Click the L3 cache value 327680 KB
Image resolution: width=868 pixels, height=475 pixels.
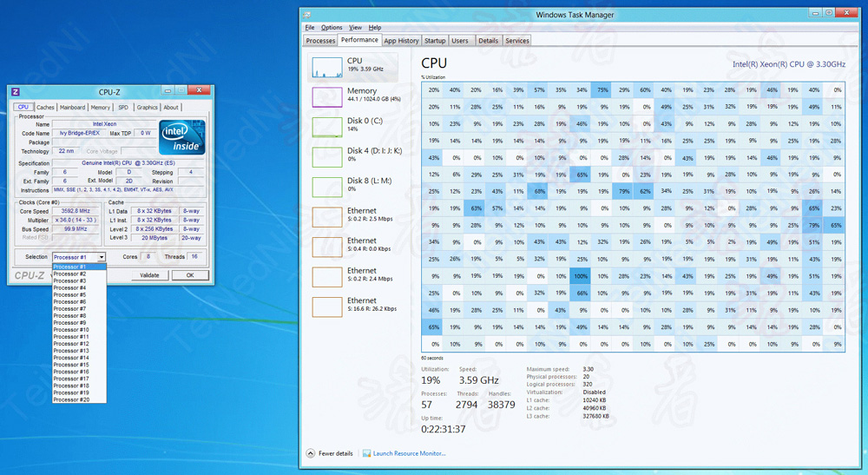coord(595,416)
